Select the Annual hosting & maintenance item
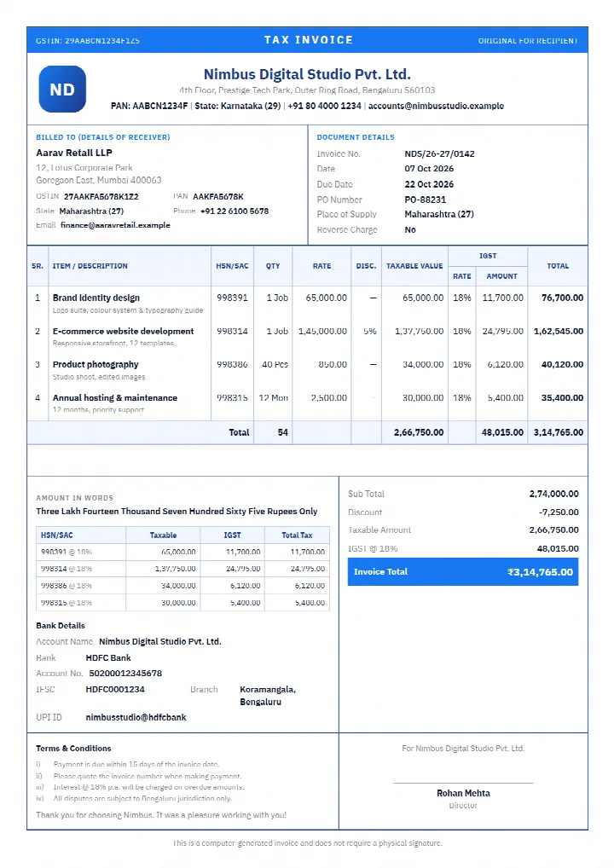This screenshot has width=614, height=868. [115, 397]
